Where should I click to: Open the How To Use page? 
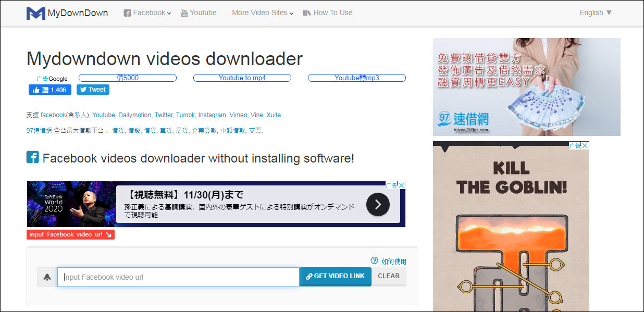328,13
